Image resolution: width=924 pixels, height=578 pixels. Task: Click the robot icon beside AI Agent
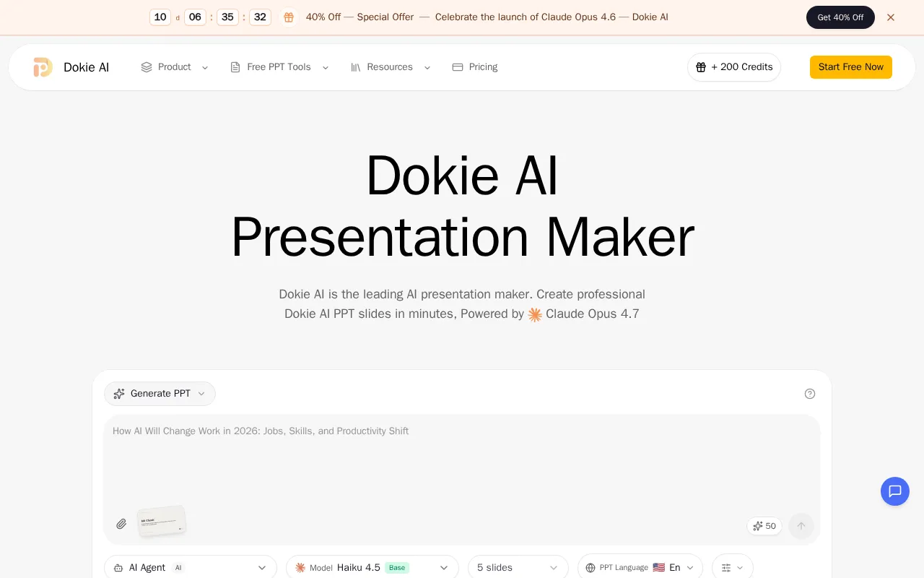[118, 568]
